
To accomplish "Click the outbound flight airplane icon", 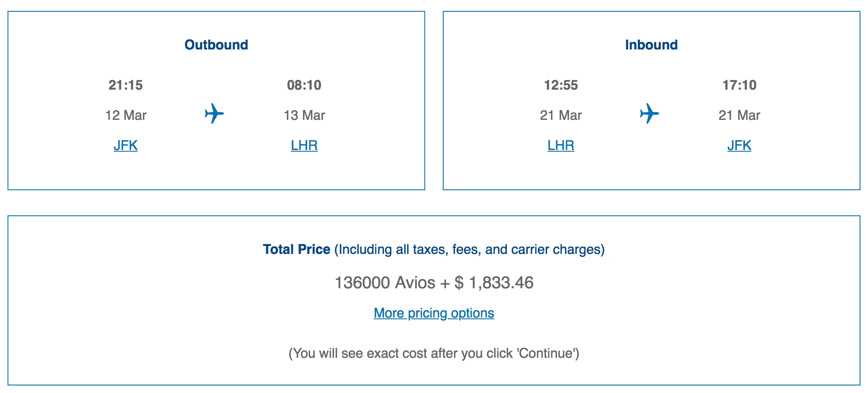I will pos(214,114).
